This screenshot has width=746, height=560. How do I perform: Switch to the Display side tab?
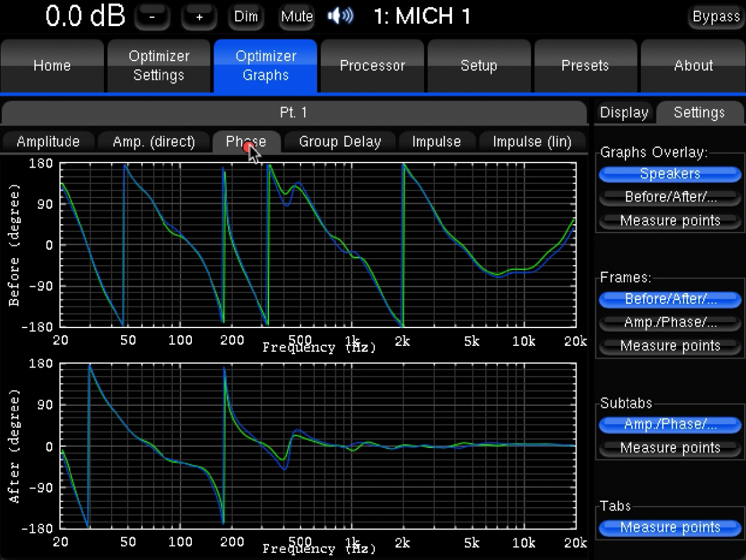[x=624, y=113]
